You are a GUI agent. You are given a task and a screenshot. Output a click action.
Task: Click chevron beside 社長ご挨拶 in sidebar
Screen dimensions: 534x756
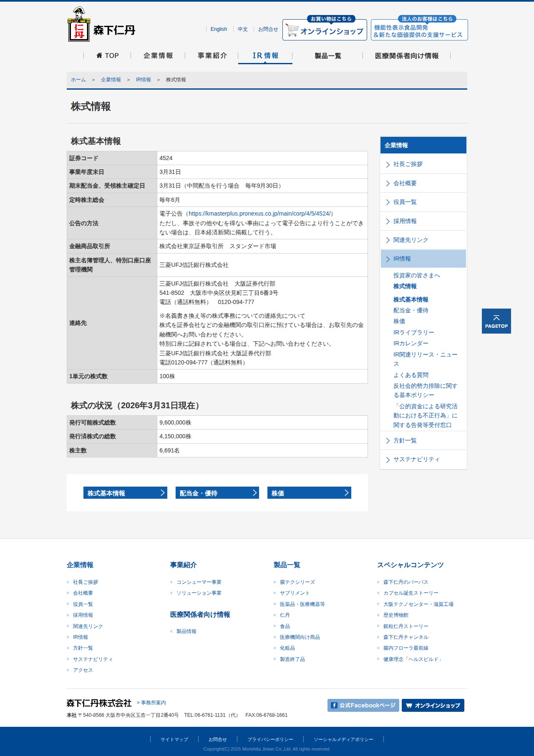pos(388,165)
